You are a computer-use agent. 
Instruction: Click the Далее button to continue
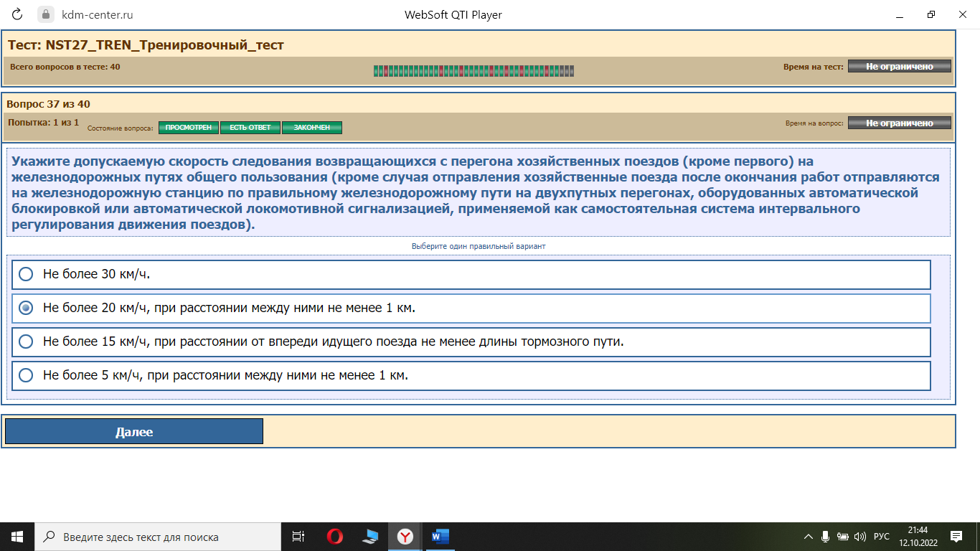(x=134, y=431)
